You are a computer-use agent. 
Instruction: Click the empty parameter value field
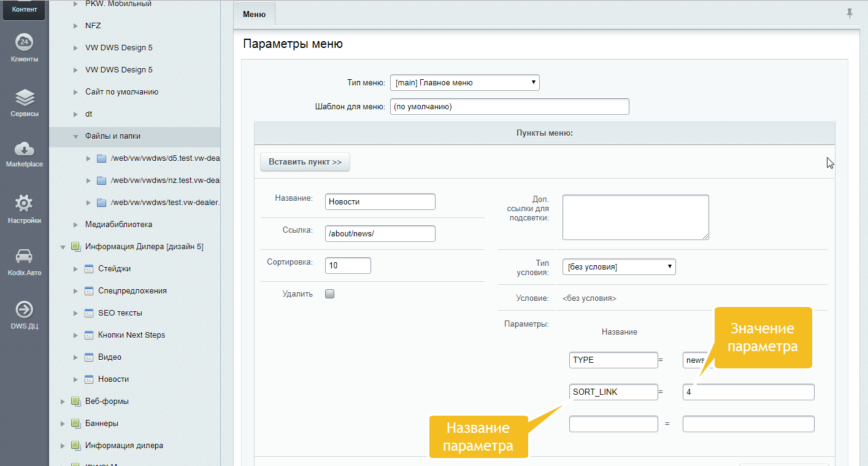(748, 424)
